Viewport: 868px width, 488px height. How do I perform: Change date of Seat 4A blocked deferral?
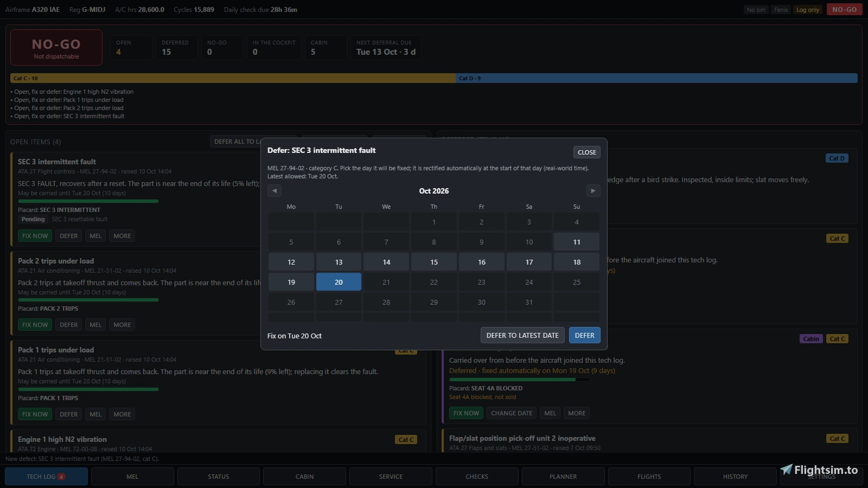tap(512, 413)
